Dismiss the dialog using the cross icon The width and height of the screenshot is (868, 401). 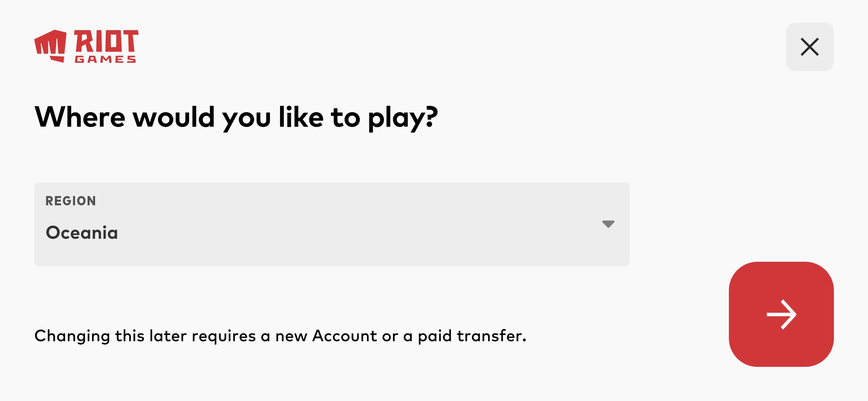809,47
